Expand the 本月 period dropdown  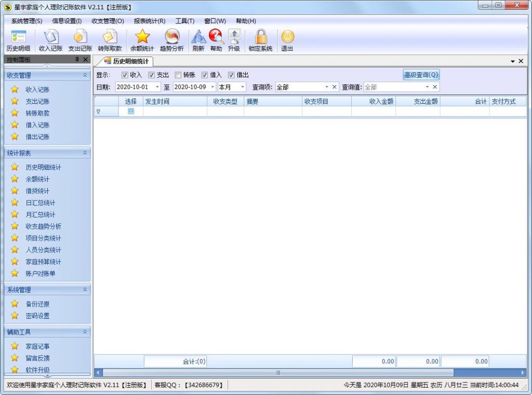click(x=242, y=87)
